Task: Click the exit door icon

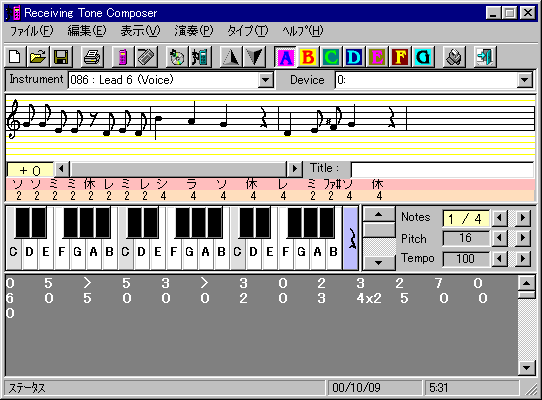Action: pos(485,57)
